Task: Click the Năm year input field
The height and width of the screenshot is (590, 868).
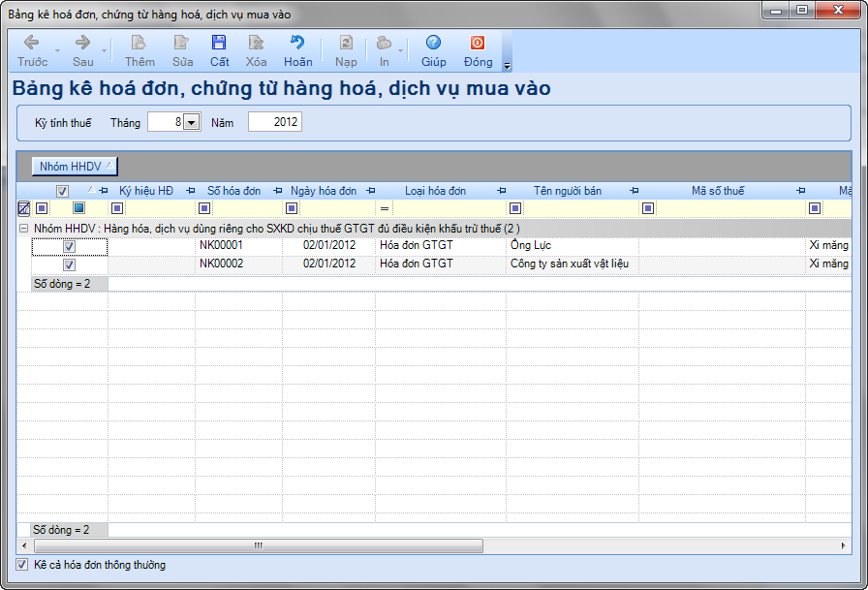Action: 274,122
